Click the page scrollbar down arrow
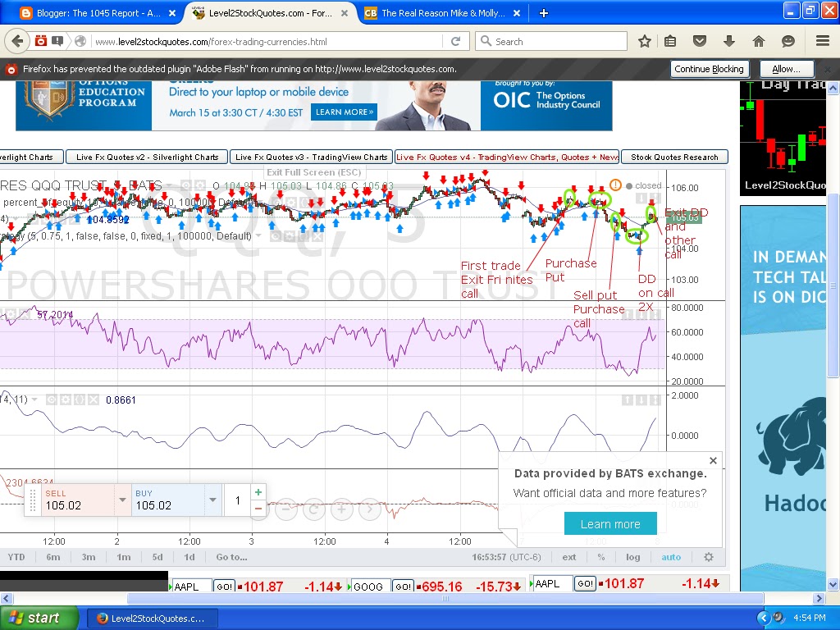This screenshot has height=630, width=840. (x=833, y=584)
